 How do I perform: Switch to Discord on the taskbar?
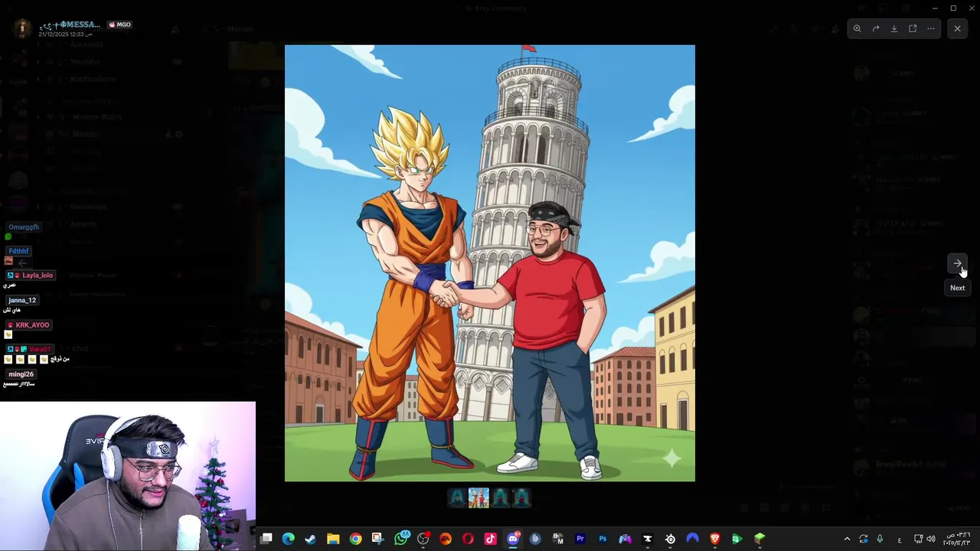click(513, 539)
